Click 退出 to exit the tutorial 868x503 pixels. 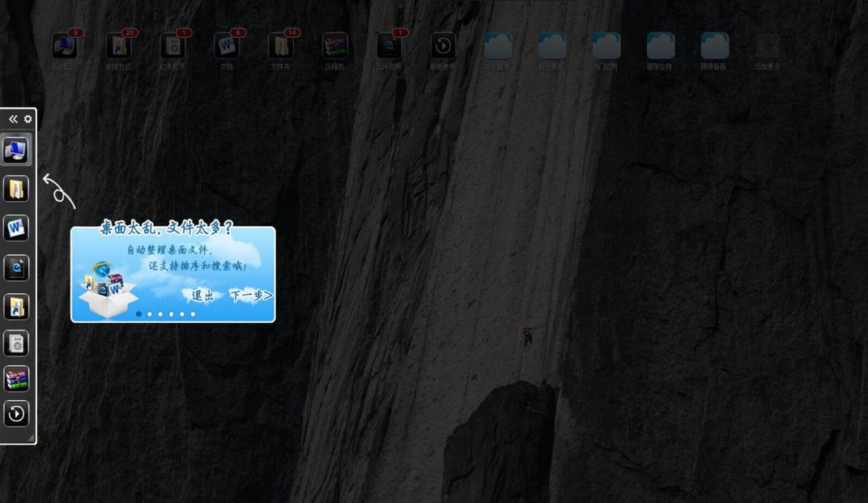click(x=202, y=296)
